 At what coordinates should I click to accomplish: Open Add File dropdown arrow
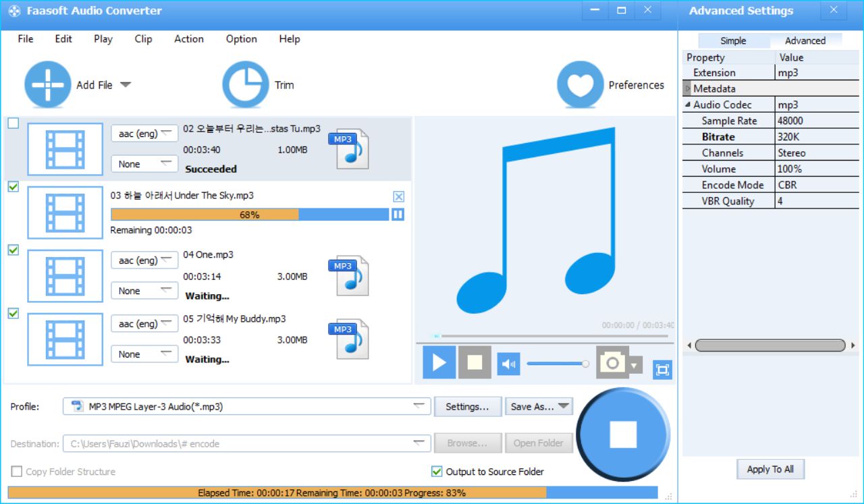[126, 85]
